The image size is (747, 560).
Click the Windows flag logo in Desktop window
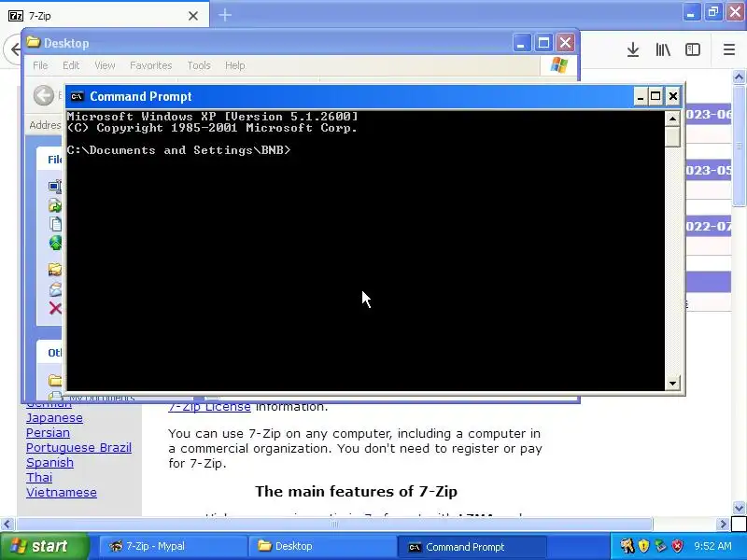pyautogui.click(x=558, y=65)
